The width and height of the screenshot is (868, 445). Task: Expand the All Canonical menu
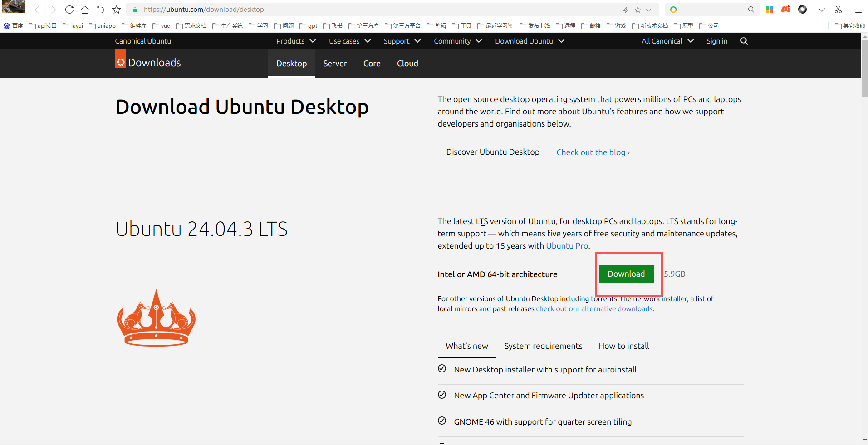click(667, 41)
